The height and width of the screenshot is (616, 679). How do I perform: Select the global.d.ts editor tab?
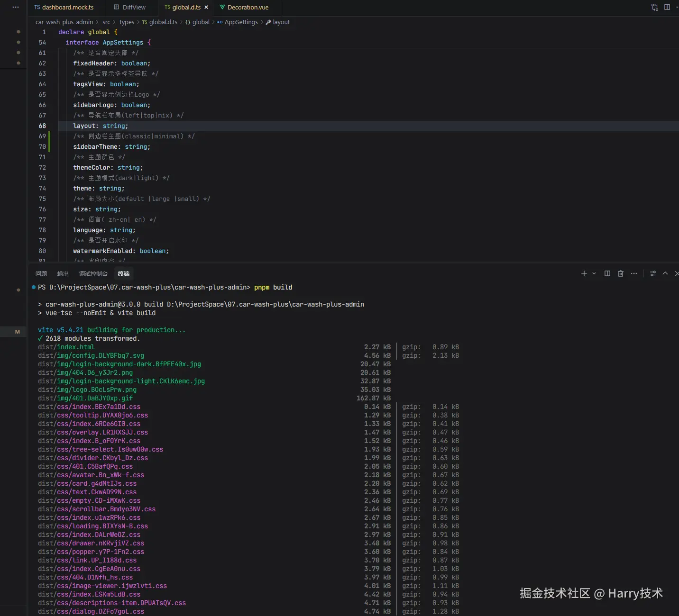(x=183, y=7)
